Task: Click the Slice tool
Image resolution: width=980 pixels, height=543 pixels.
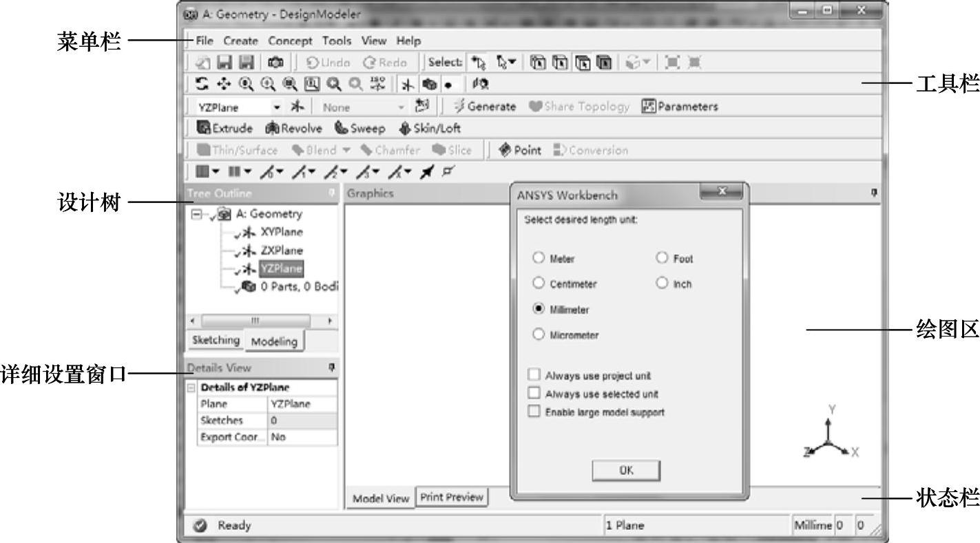Action: tap(452, 150)
